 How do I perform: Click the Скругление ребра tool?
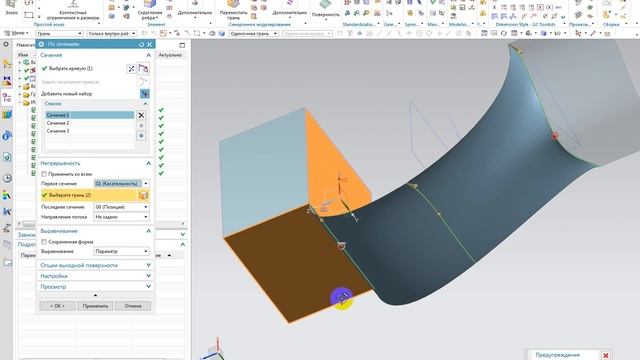click(149, 10)
